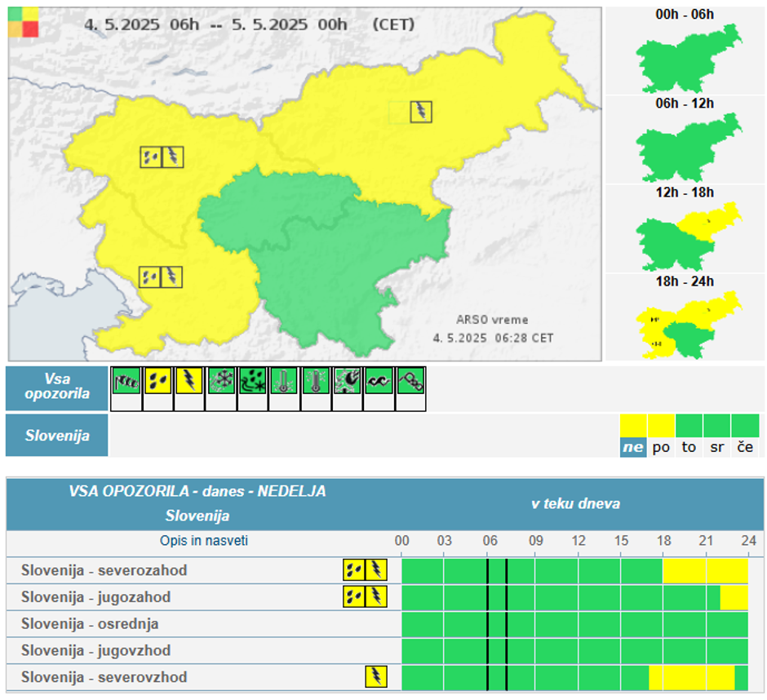Click the rain icon on the northwest map region
The height and width of the screenshot is (700, 767).
pos(151,157)
